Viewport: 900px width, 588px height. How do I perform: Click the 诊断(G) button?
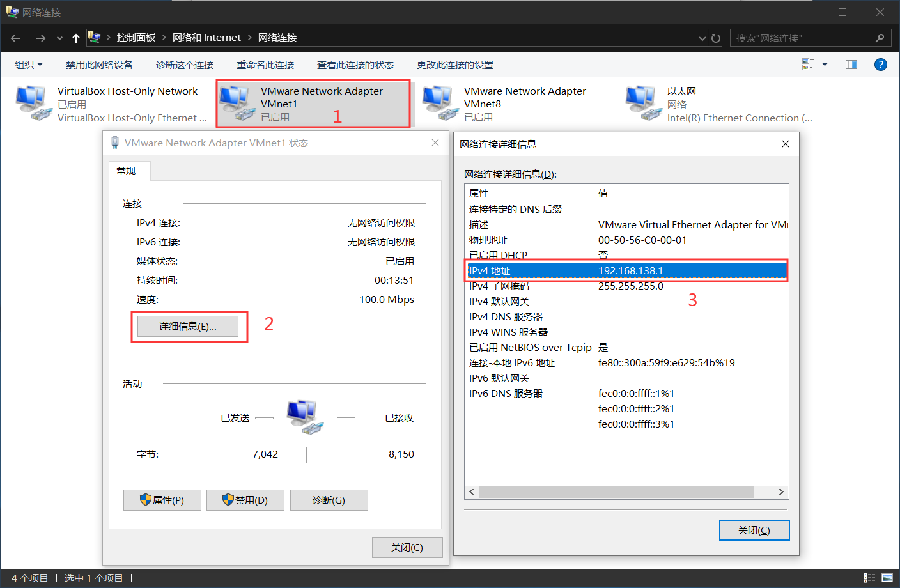(x=329, y=500)
